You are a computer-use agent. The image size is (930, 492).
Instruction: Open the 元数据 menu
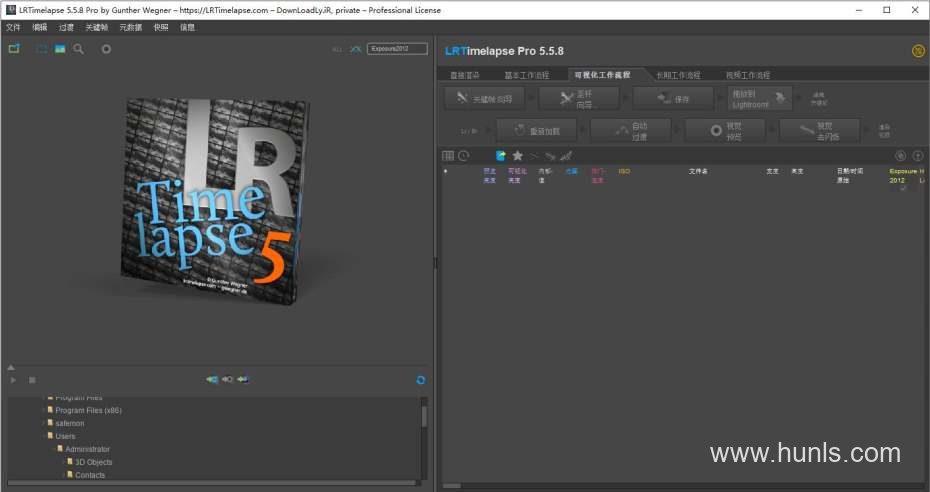coord(130,27)
